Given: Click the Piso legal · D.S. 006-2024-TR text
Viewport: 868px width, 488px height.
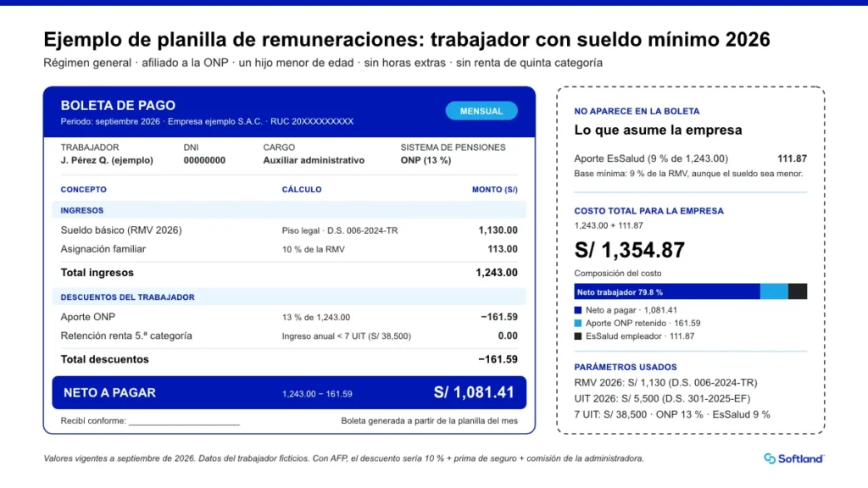Looking at the screenshot, I should tap(340, 230).
